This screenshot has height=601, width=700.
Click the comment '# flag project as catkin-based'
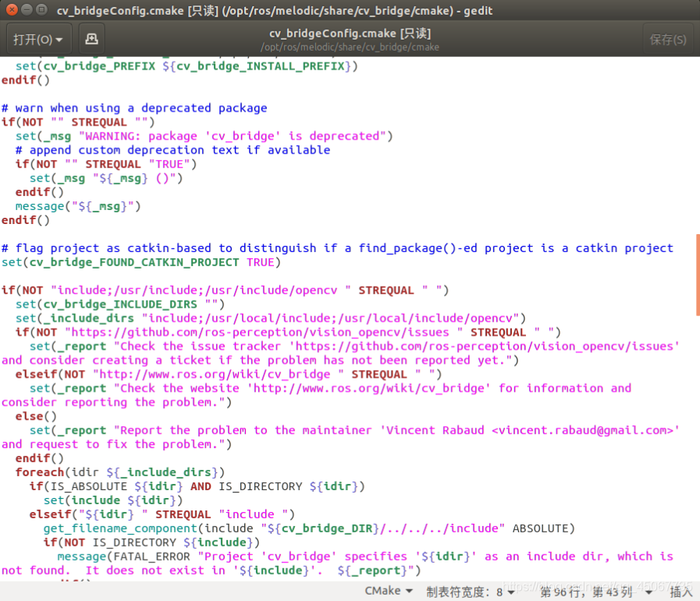point(337,248)
